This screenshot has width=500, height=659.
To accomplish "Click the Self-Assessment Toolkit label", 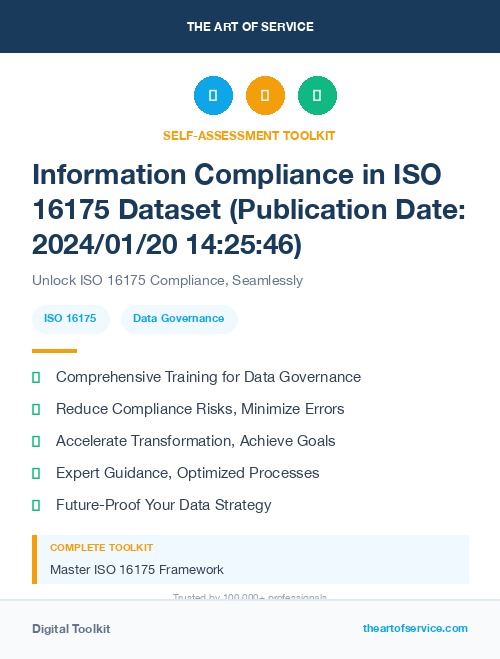I will [x=249, y=136].
